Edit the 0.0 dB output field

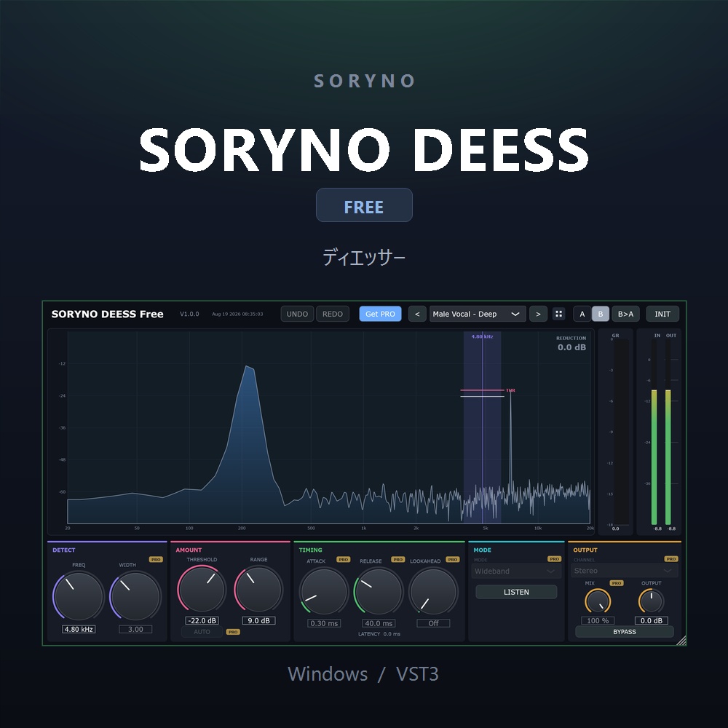tap(652, 620)
